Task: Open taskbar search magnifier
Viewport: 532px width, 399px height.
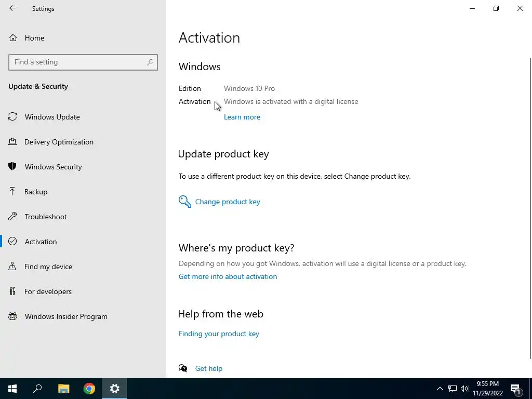Action: [x=37, y=389]
